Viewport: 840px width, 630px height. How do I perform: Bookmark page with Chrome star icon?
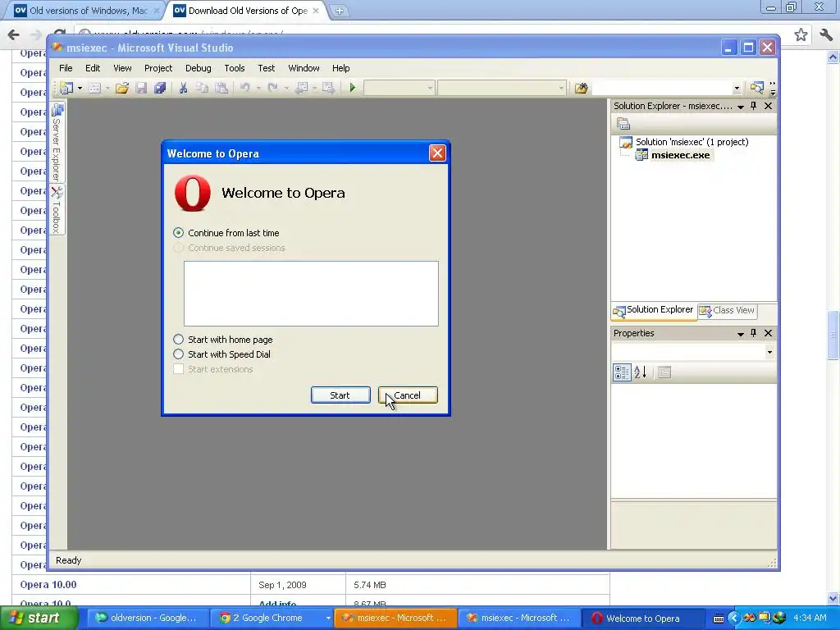[x=801, y=34]
